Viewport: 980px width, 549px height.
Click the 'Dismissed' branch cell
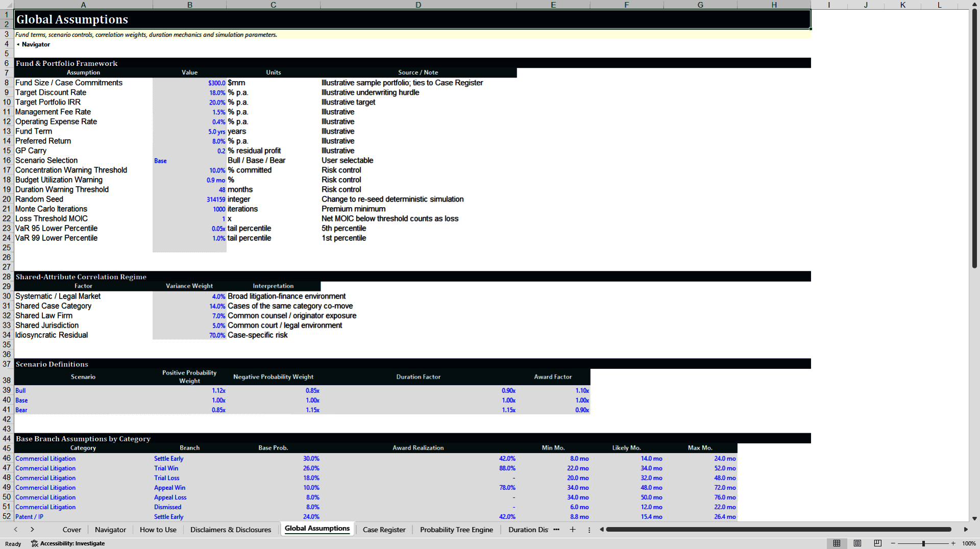(x=189, y=507)
